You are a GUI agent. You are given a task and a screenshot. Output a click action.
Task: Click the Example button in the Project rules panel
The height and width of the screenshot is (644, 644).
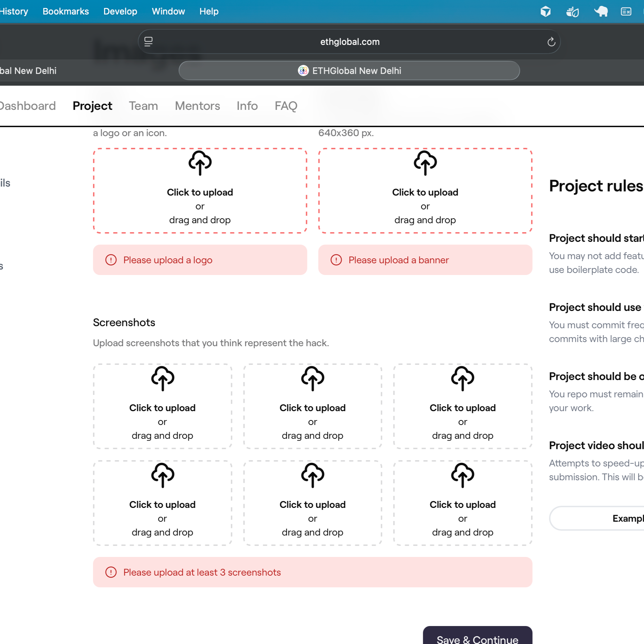click(597, 518)
